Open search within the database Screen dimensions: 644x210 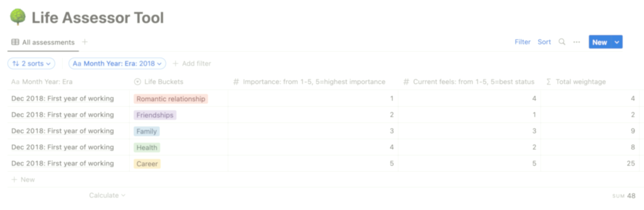(562, 42)
